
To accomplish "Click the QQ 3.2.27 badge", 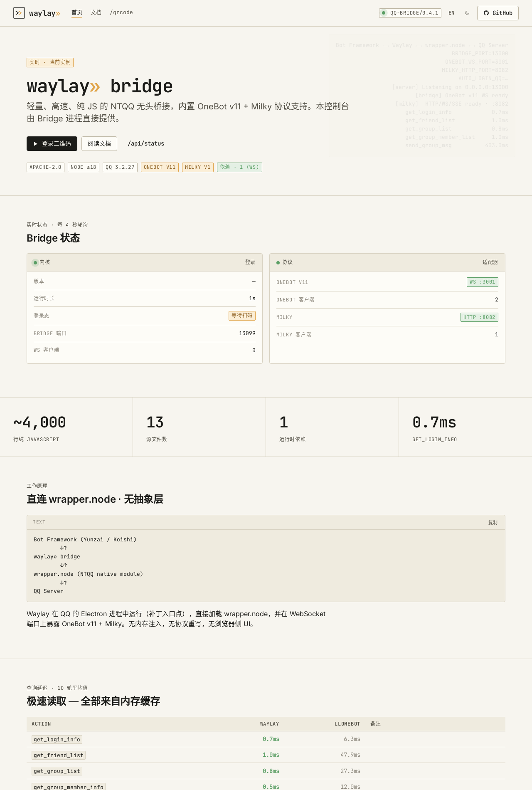I will [120, 167].
